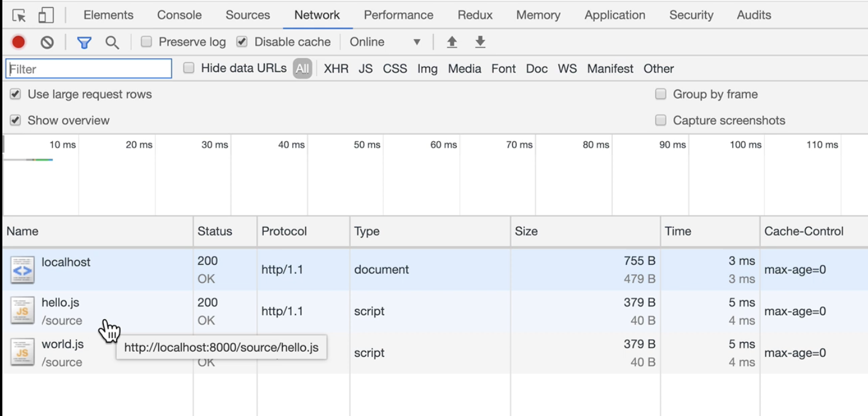The width and height of the screenshot is (868, 416).
Task: Enable the Preserve log checkbox
Action: (x=147, y=42)
